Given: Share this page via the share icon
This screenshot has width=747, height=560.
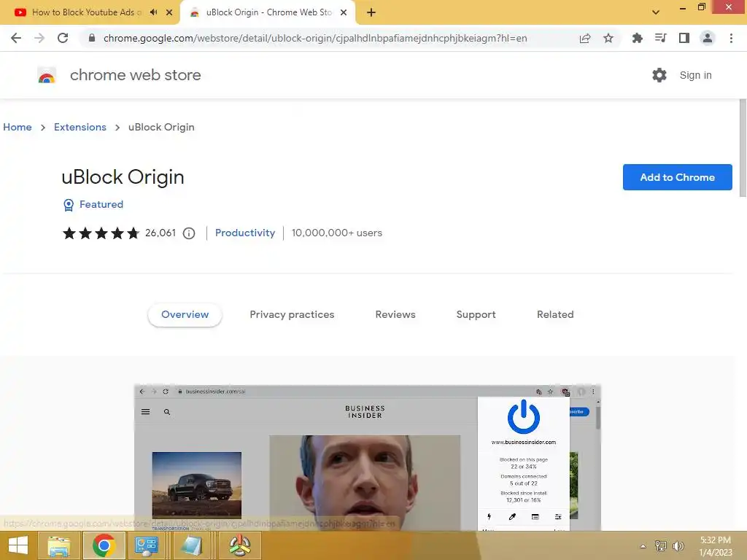Looking at the screenshot, I should point(585,38).
